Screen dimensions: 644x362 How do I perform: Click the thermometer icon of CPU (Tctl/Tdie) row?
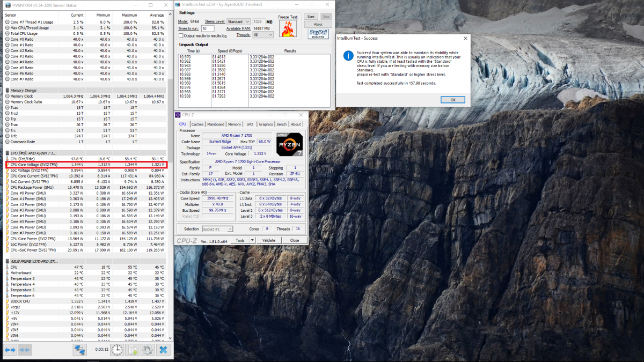coord(8,159)
